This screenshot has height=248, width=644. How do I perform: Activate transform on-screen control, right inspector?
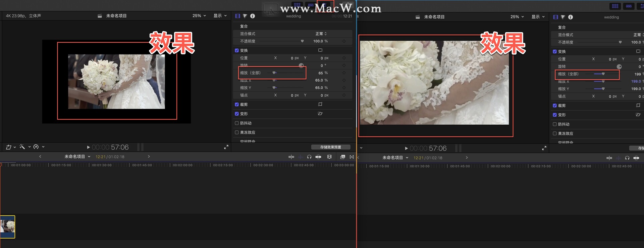pos(638,51)
